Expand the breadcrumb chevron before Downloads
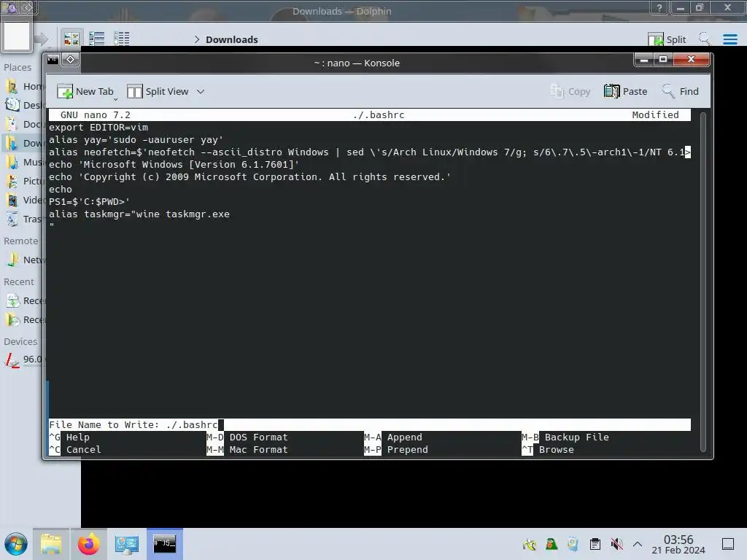The height and width of the screenshot is (560, 747). click(x=197, y=39)
